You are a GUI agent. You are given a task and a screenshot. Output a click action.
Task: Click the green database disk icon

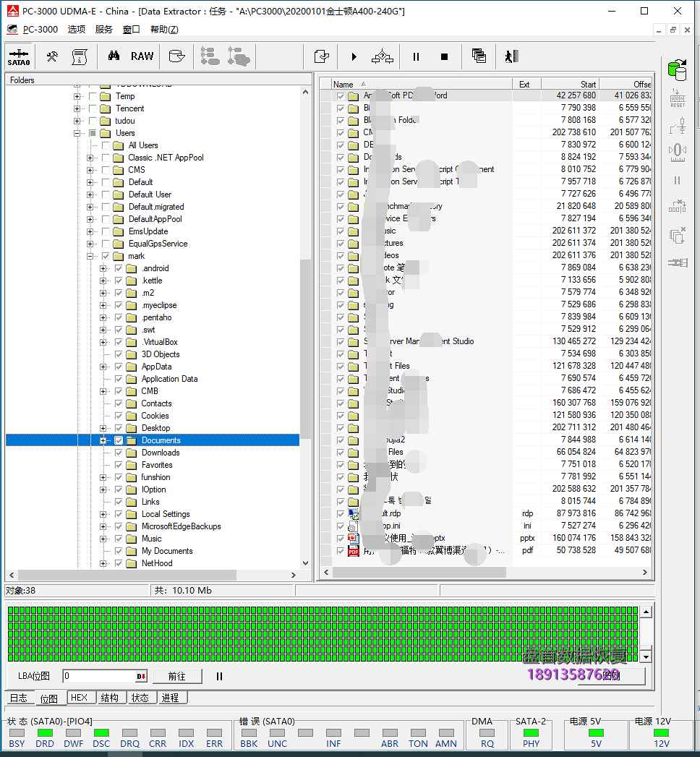coord(678,70)
